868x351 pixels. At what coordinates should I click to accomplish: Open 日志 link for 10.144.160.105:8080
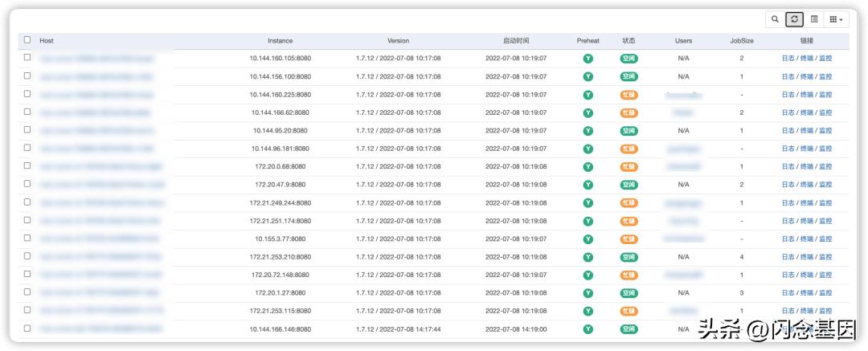788,59
